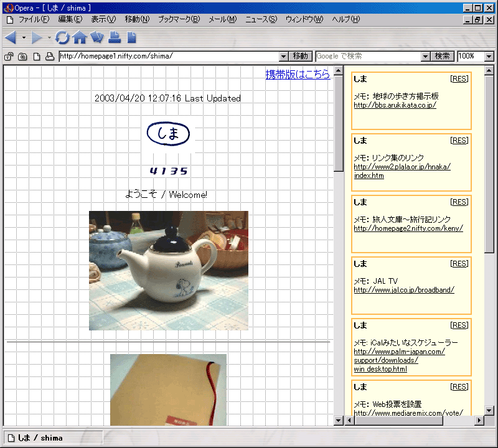This screenshot has height=448, width=498.
Task: Open the www2.plala.or.jp/hnaka link
Action: point(402,171)
